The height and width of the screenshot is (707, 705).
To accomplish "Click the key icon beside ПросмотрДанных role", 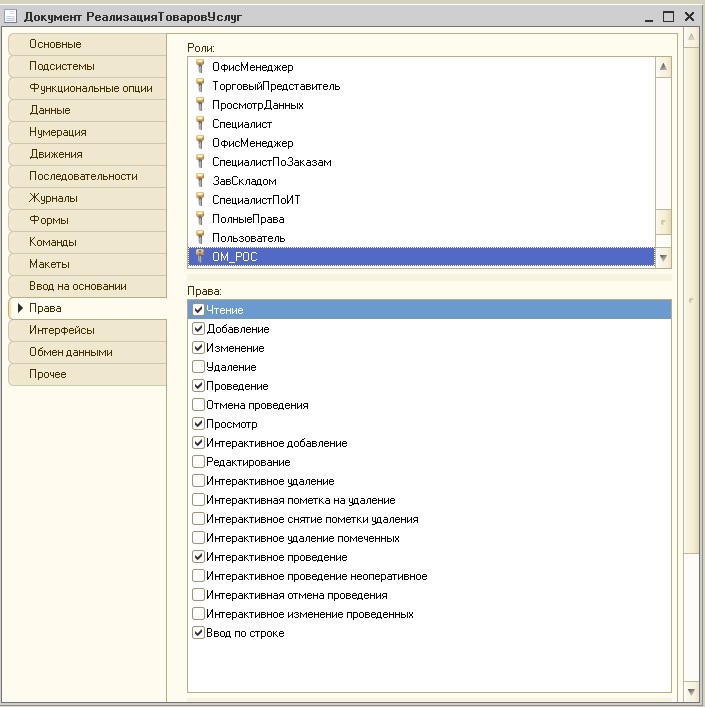I will (x=200, y=104).
